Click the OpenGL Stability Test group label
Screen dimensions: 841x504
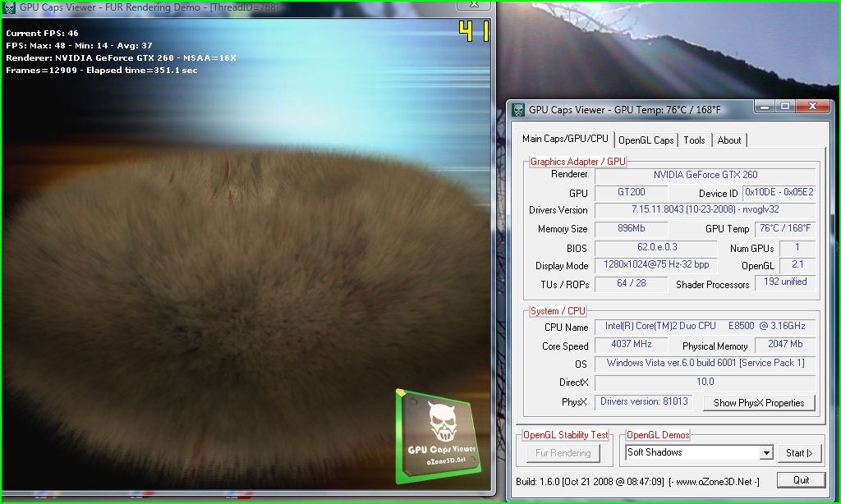[x=565, y=435]
